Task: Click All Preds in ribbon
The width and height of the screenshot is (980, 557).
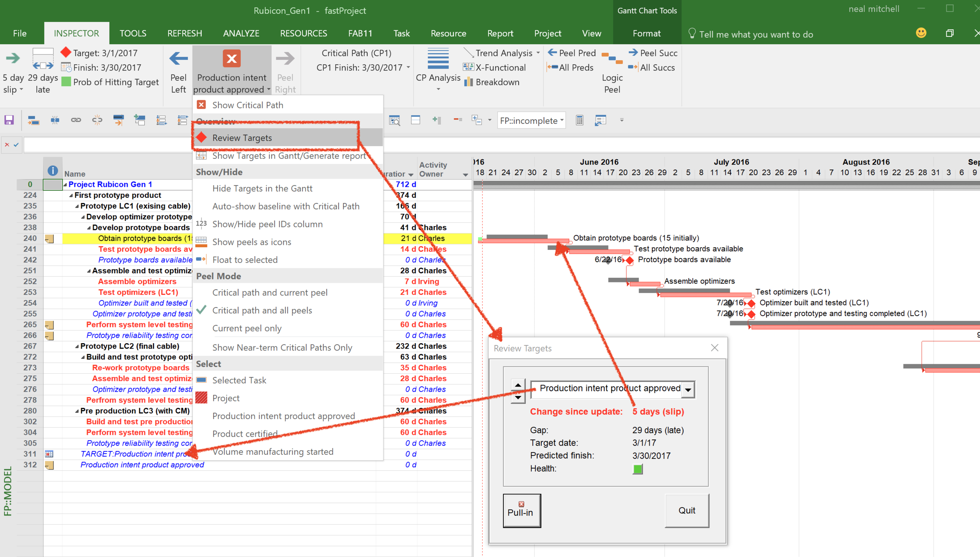Action: coord(571,67)
